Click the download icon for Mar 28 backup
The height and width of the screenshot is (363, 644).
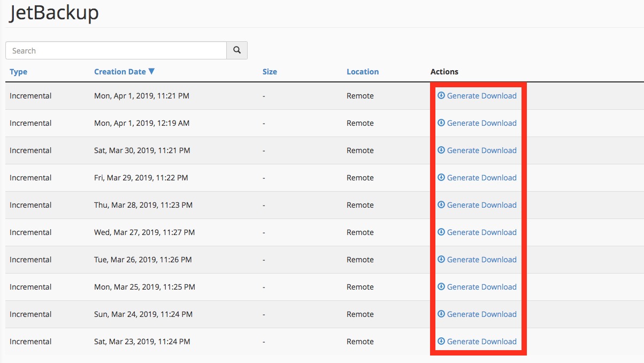tap(441, 205)
